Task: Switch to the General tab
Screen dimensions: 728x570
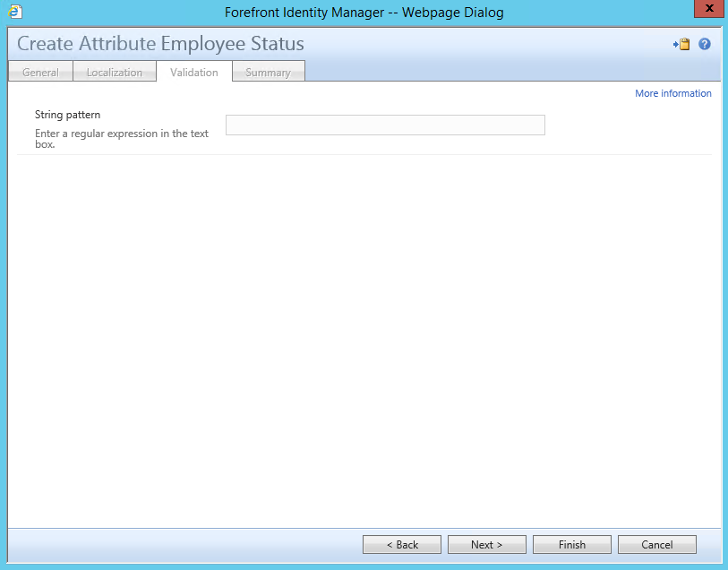Action: click(41, 72)
